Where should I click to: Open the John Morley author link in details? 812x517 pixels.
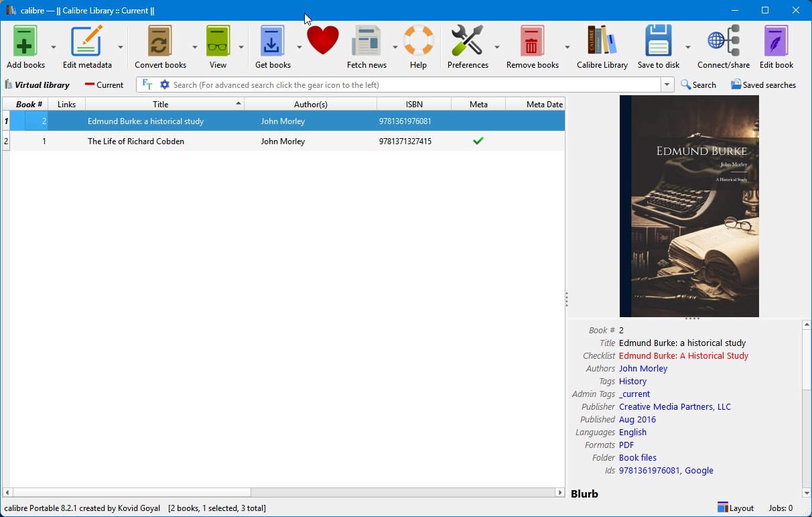coord(643,369)
